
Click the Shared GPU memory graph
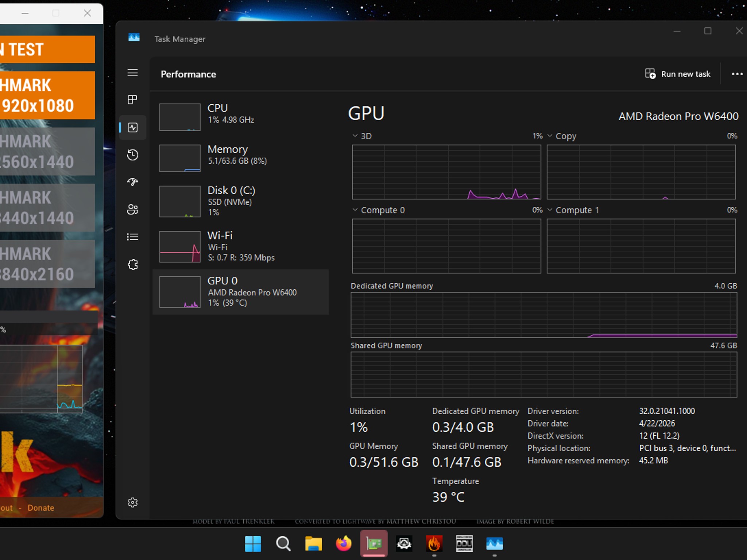point(544,374)
